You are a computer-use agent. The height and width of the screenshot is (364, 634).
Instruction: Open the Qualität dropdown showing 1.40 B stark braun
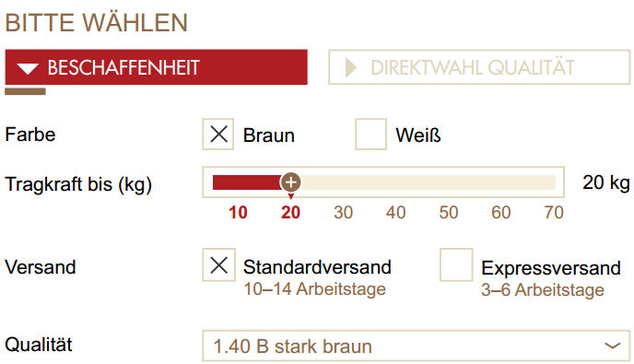click(417, 346)
